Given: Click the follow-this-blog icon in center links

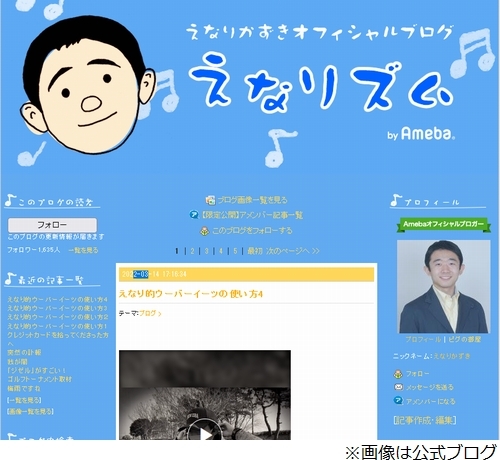Looking at the screenshot, I should [x=204, y=231].
